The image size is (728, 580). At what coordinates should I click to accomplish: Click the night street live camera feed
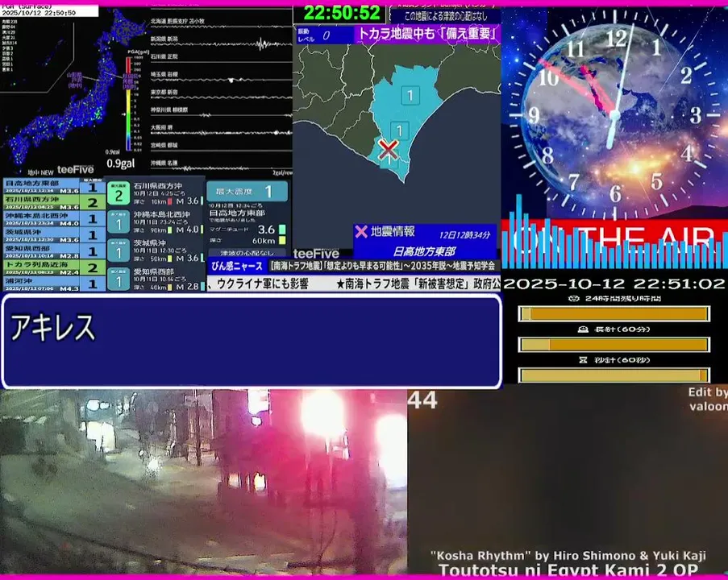pyautogui.click(x=203, y=482)
